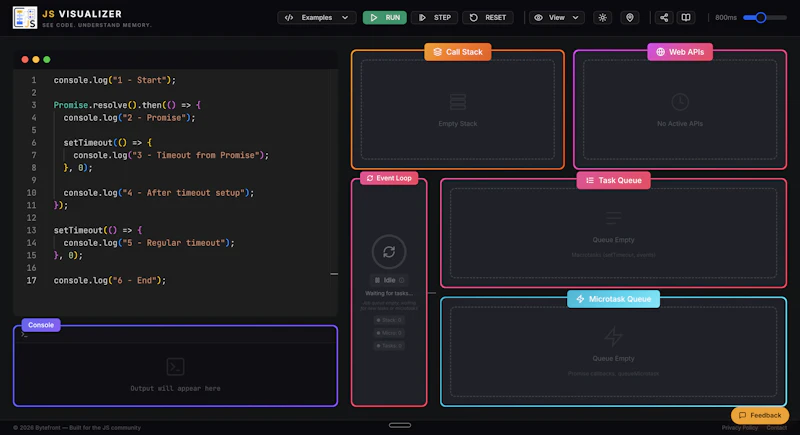Open the Privacy Policy link
800x435 pixels.
coord(740,428)
